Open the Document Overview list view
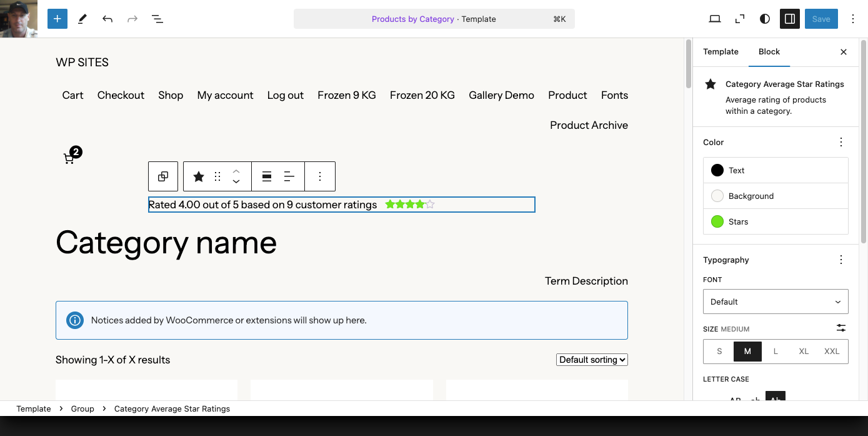The width and height of the screenshot is (868, 436). coord(157,19)
